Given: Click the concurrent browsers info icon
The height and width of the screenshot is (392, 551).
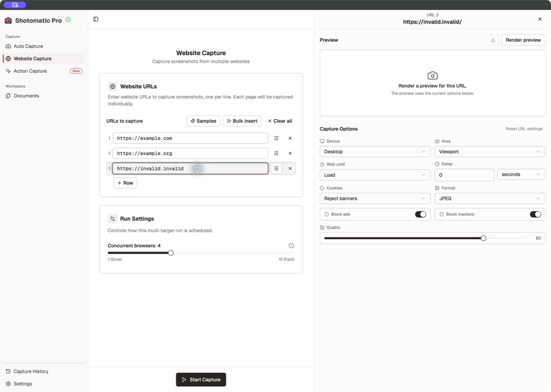Looking at the screenshot, I should (291, 246).
